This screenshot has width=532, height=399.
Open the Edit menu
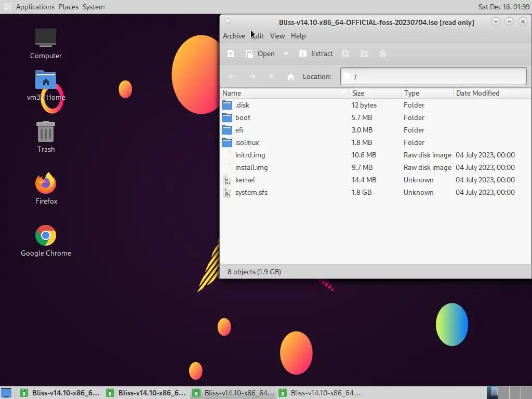pos(258,36)
